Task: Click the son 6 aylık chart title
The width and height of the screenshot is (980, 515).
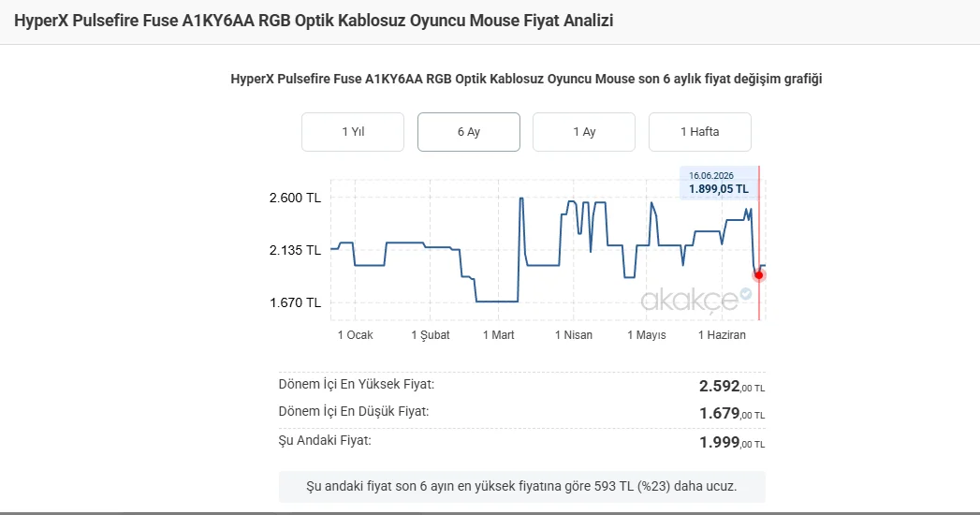Action: [526, 79]
